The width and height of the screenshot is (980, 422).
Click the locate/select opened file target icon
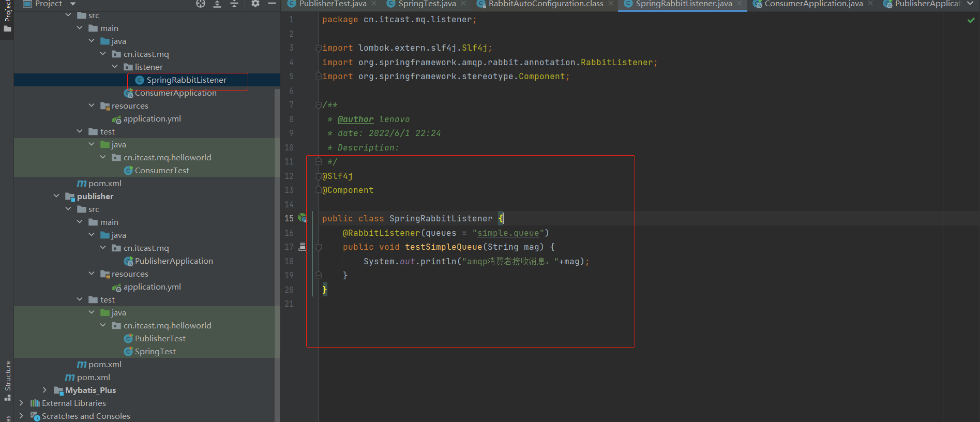[201, 4]
